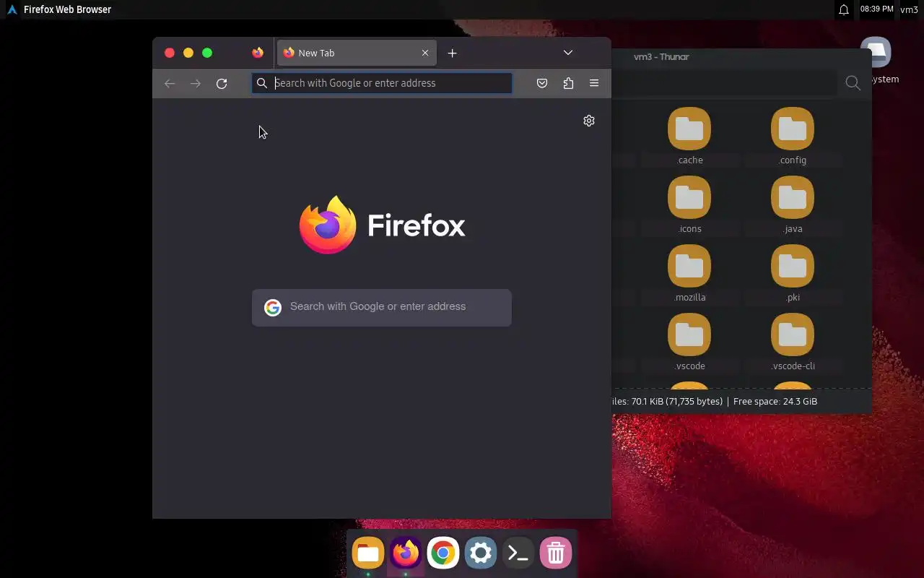Click the search magnifier in address bar
The width and height of the screenshot is (924, 578).
(x=262, y=83)
